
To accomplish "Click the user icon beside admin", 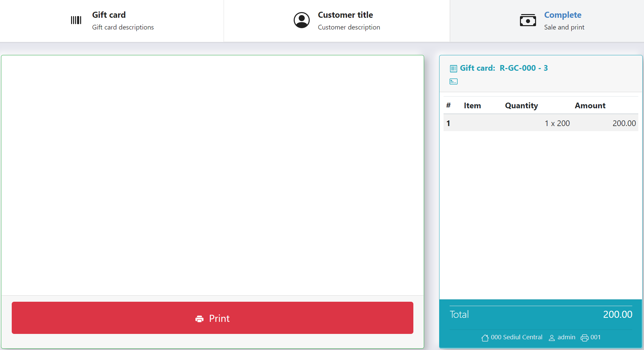I will [x=551, y=338].
